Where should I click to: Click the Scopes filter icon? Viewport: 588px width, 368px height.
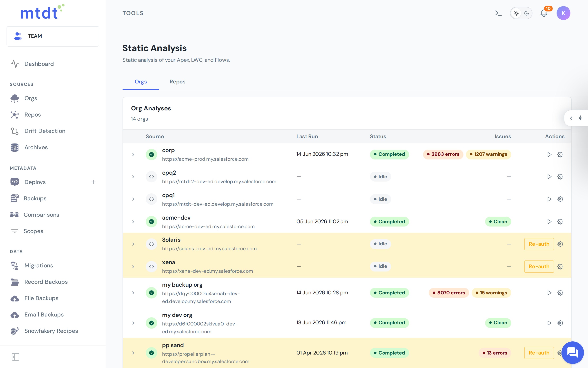[x=14, y=231]
